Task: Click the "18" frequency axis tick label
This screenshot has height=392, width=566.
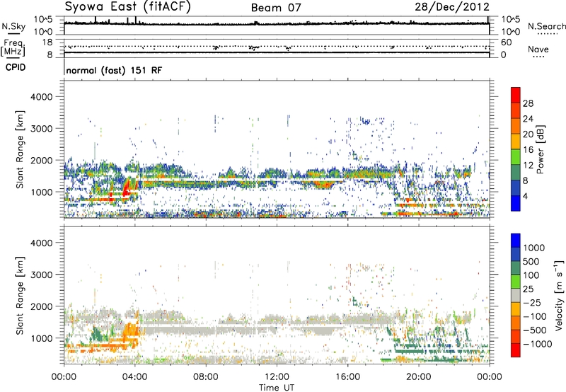Action: (47, 42)
